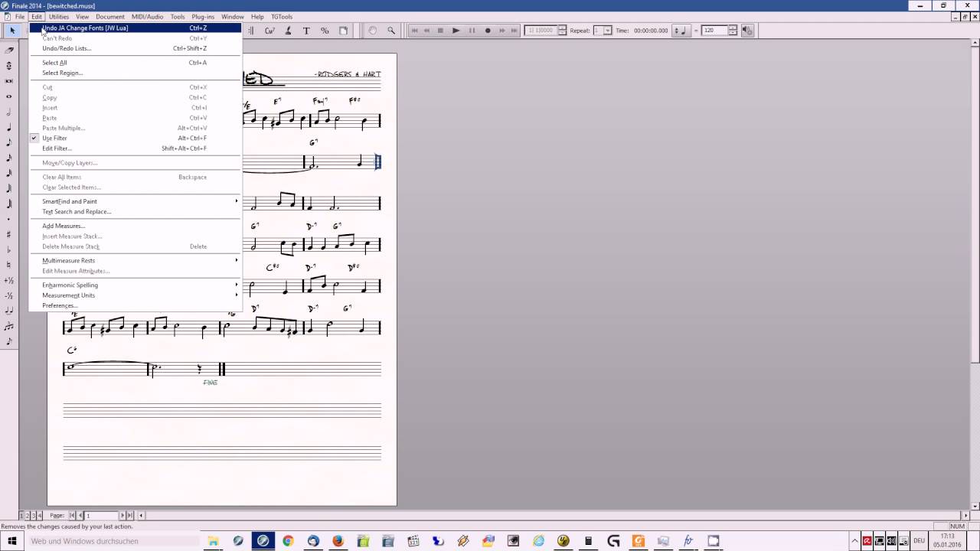The image size is (980, 551).
Task: Select the tuplet tool
Action: click(8, 326)
